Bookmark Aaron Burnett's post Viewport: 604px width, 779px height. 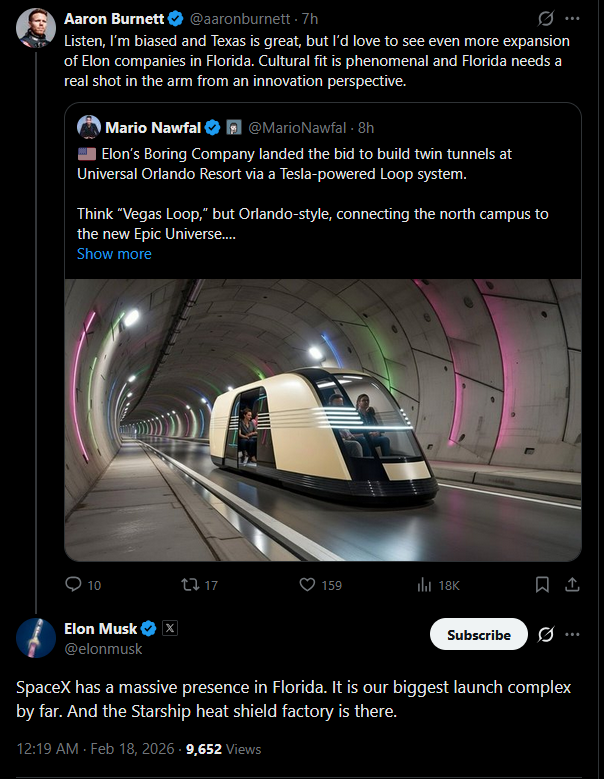[x=542, y=585]
